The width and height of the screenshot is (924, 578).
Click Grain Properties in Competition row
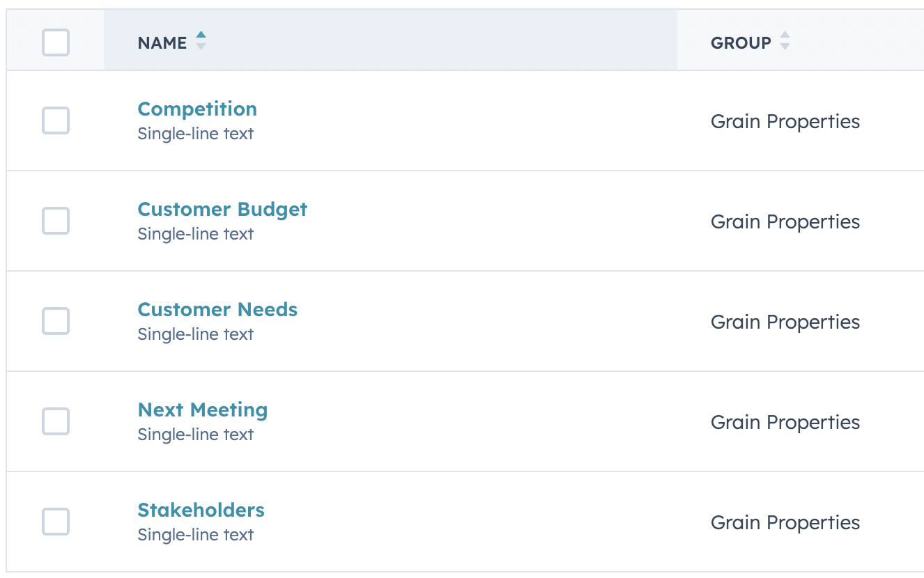click(x=785, y=121)
